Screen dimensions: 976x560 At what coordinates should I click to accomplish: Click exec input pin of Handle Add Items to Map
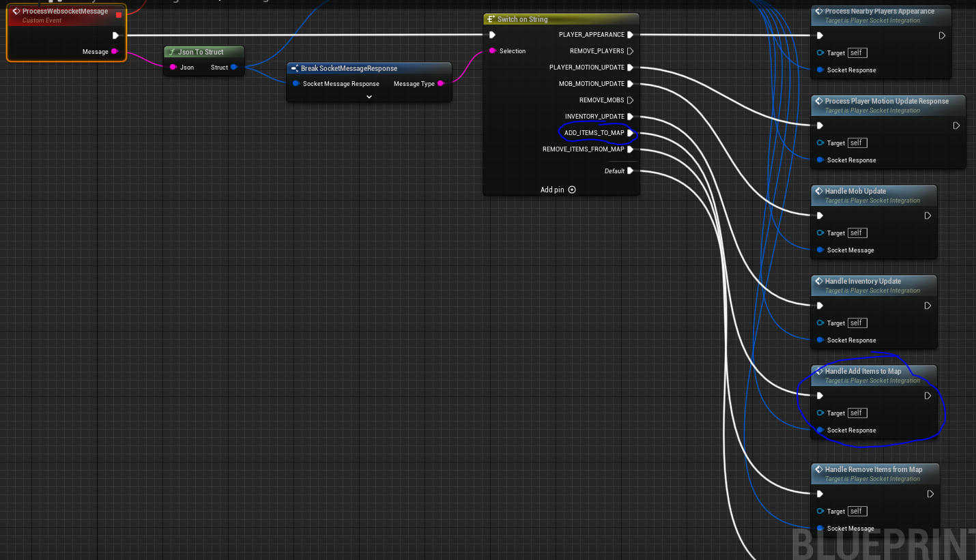tap(820, 396)
